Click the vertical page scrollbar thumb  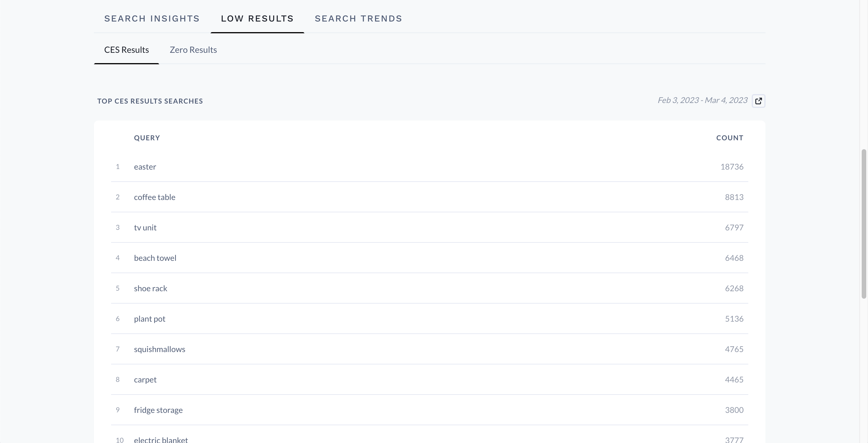click(x=864, y=224)
